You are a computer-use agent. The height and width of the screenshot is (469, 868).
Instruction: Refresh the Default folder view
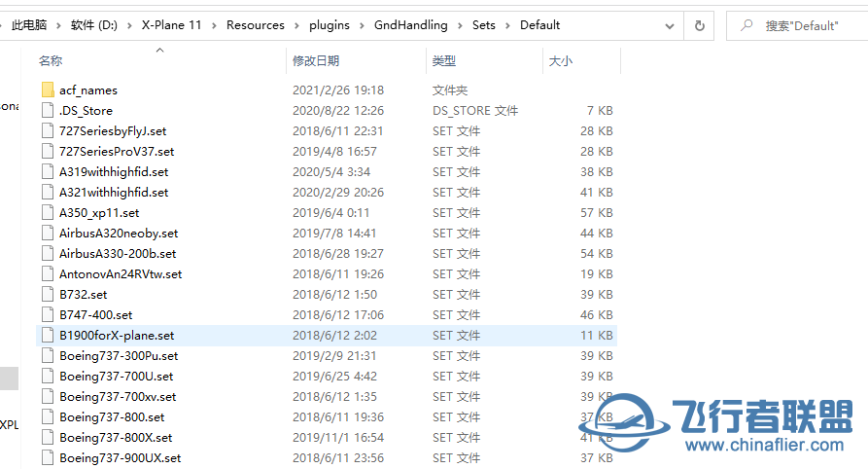click(x=700, y=25)
